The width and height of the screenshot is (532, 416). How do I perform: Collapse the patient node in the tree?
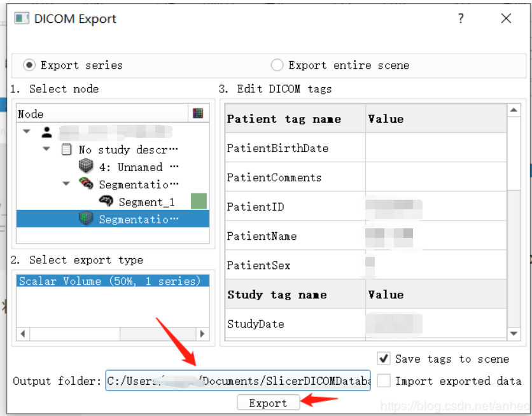coord(27,132)
